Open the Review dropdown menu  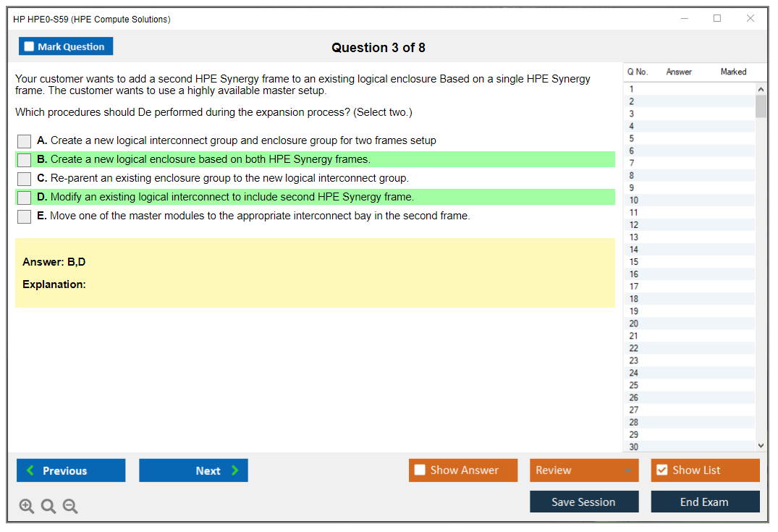click(584, 470)
